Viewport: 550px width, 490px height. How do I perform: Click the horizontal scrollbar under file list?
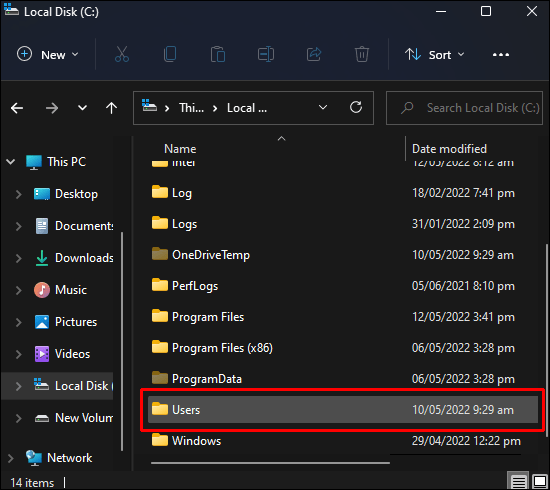click(x=270, y=463)
